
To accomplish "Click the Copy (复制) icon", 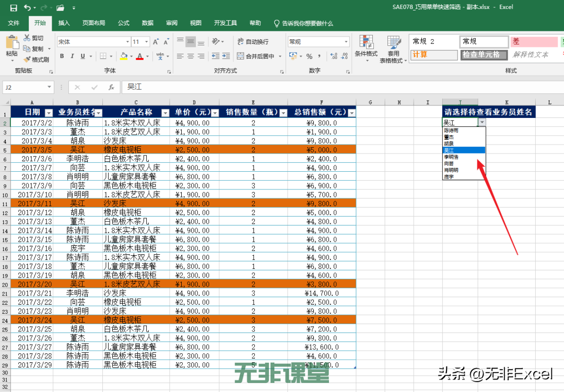I will tap(27, 49).
